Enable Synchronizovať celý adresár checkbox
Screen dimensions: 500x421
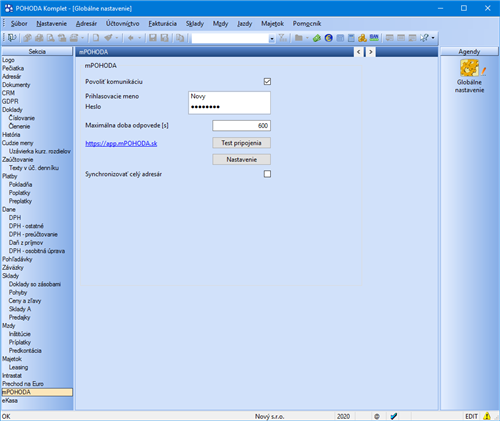pyautogui.click(x=267, y=174)
